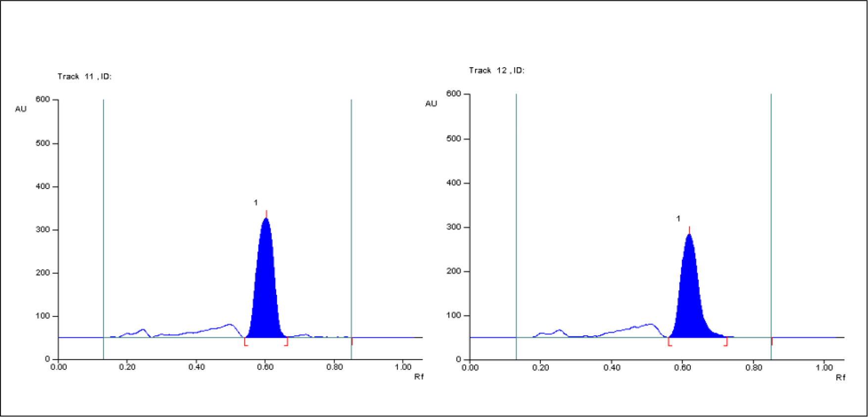Click "0.60" on the Track 11 x-axis
868x417 pixels.
265,367
